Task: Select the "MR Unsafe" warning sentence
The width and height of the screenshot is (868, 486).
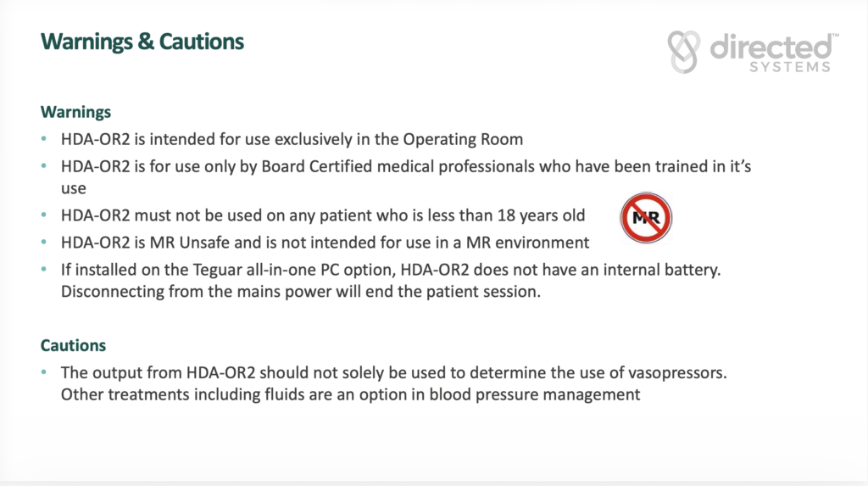Action: (325, 243)
